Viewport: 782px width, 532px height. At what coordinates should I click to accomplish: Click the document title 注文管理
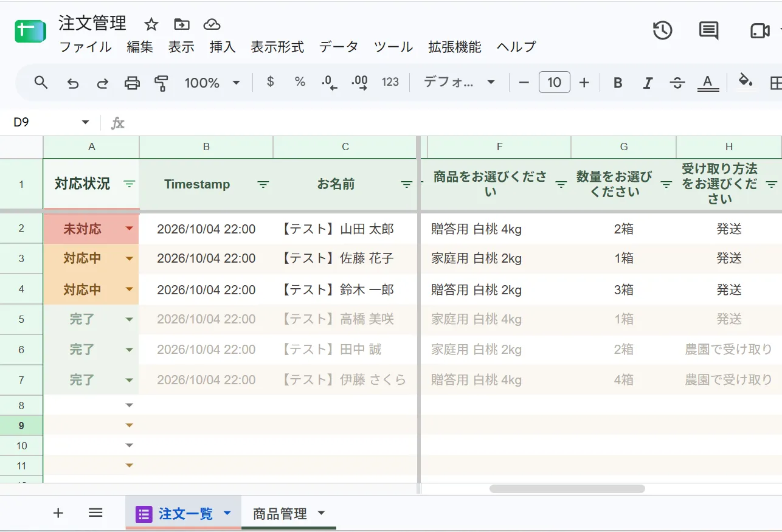92,24
